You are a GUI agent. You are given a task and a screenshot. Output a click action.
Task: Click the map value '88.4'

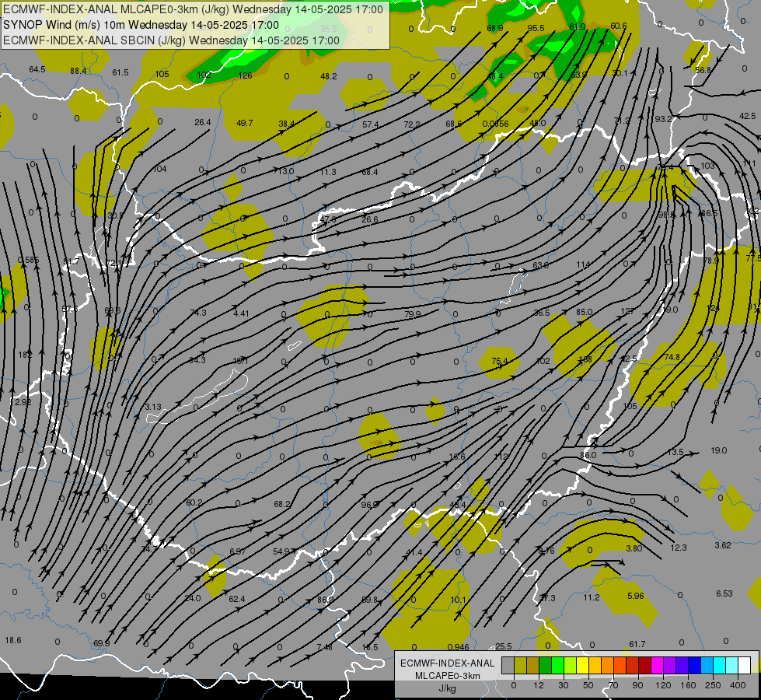point(79,71)
